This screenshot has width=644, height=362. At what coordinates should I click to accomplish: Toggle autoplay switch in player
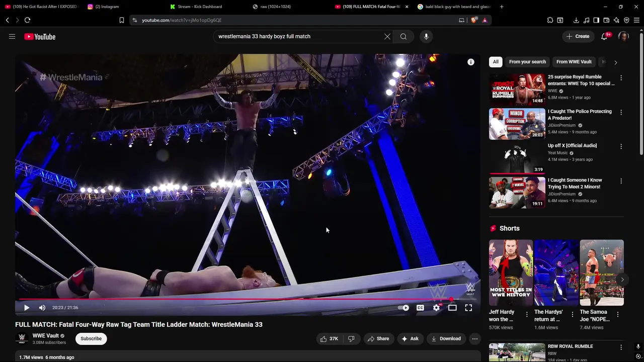coord(404,308)
